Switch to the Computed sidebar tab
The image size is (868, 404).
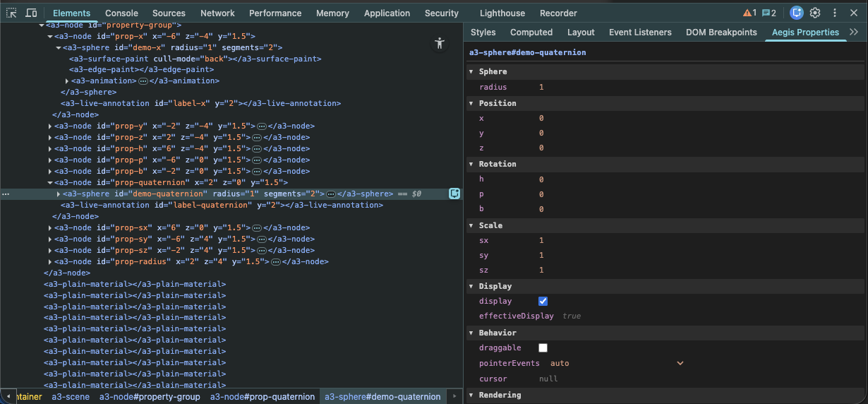tap(531, 32)
